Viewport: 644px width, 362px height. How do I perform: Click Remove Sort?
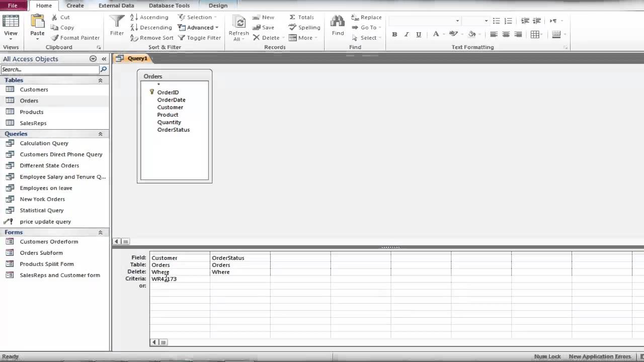(151, 38)
